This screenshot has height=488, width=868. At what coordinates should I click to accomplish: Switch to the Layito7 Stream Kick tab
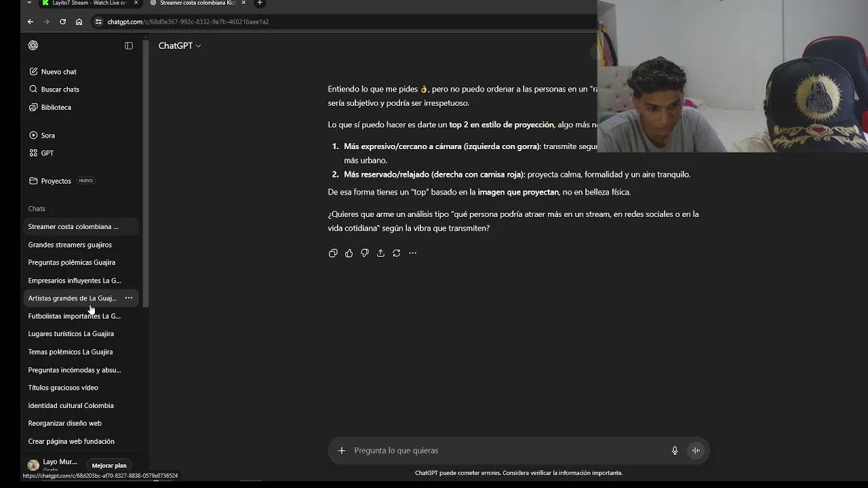tap(88, 3)
